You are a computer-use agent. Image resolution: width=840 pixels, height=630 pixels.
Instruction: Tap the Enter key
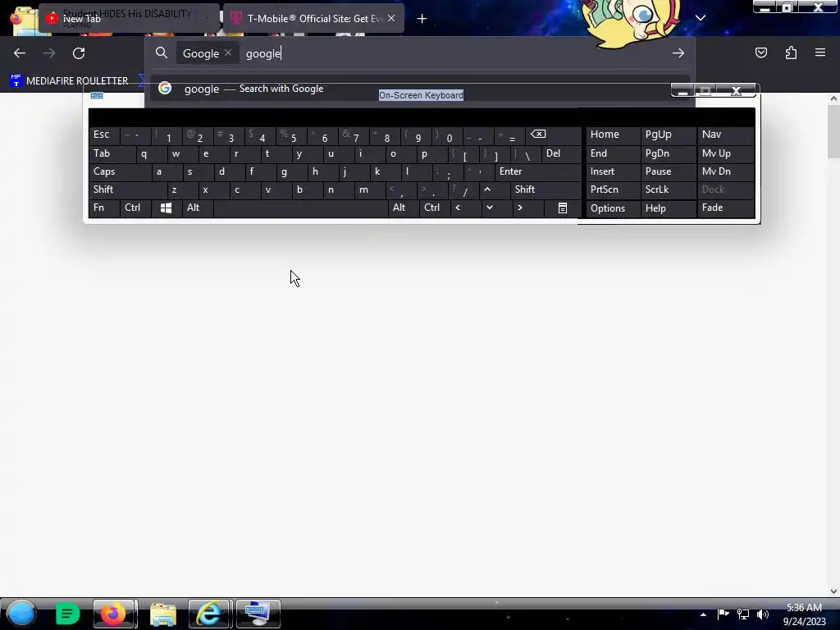click(538, 171)
